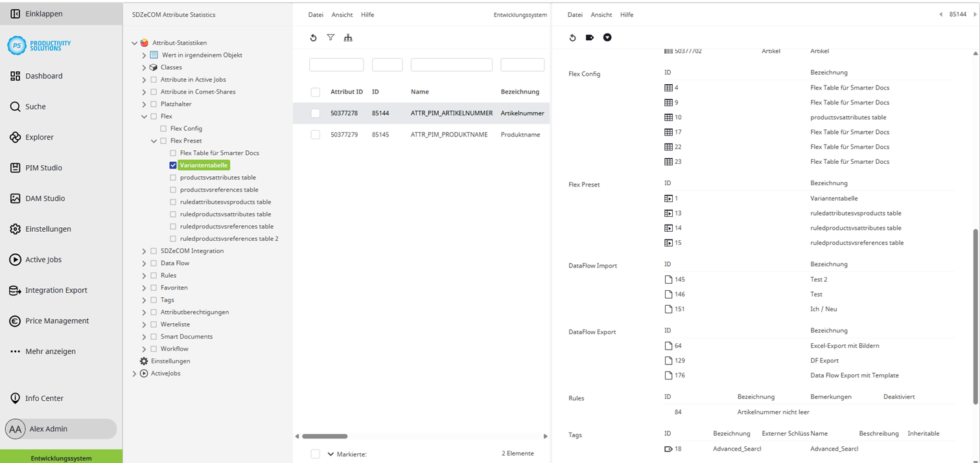
Task: Open the Dashboard from the sidebar
Action: [16, 75]
